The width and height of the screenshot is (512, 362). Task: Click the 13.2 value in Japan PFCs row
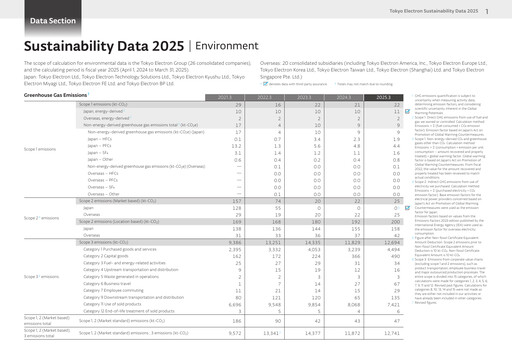click(x=236, y=146)
